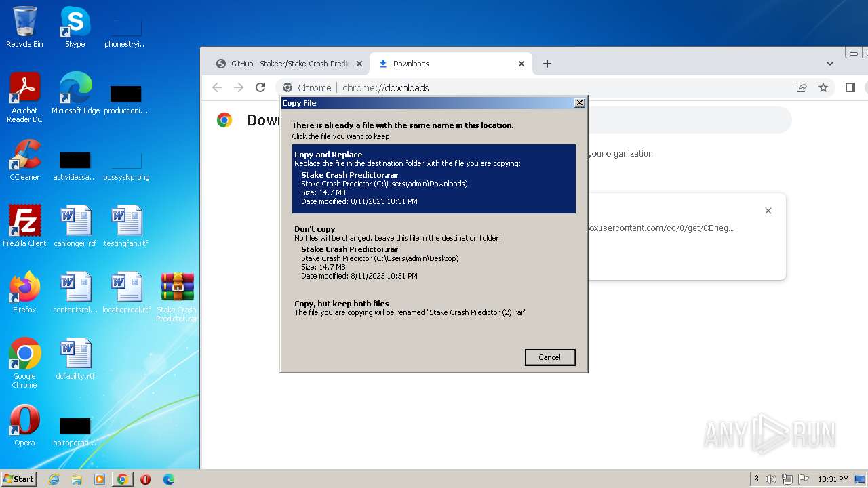Open the Skype desktop shortcut
Image resolution: width=868 pixels, height=488 pixels.
coord(75,27)
